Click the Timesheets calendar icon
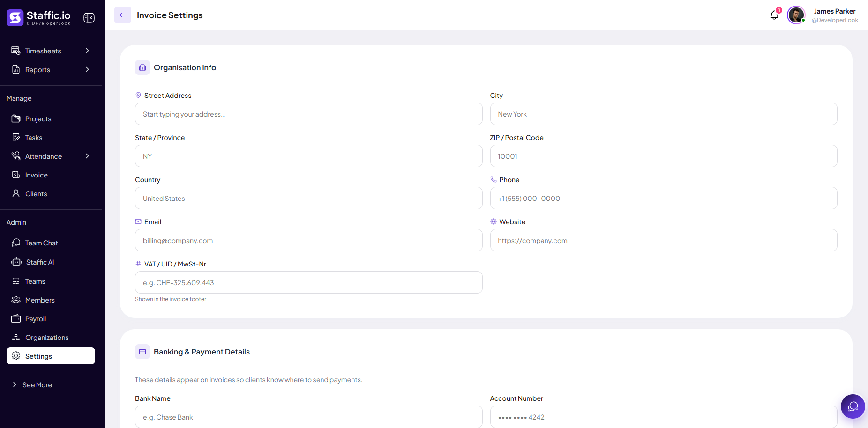The height and width of the screenshot is (428, 868). [x=16, y=51]
